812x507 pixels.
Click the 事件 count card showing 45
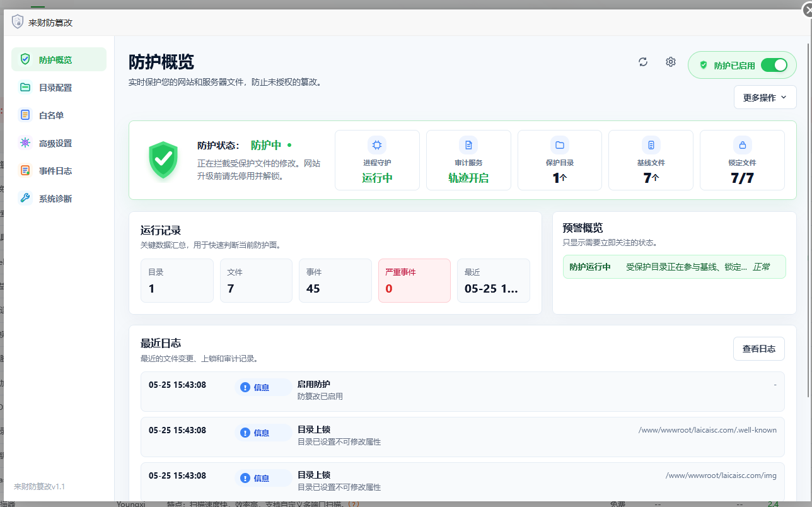335,281
